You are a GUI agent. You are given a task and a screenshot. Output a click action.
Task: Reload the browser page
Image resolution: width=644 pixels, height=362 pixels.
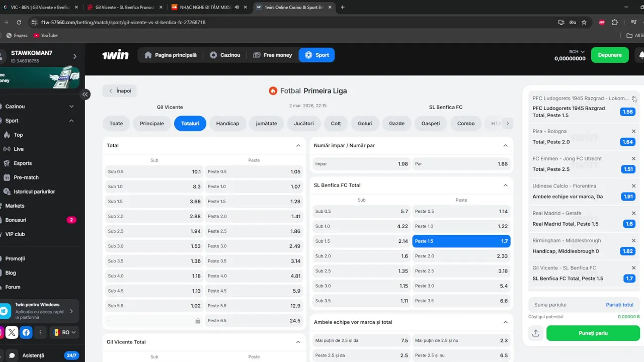click(19, 22)
